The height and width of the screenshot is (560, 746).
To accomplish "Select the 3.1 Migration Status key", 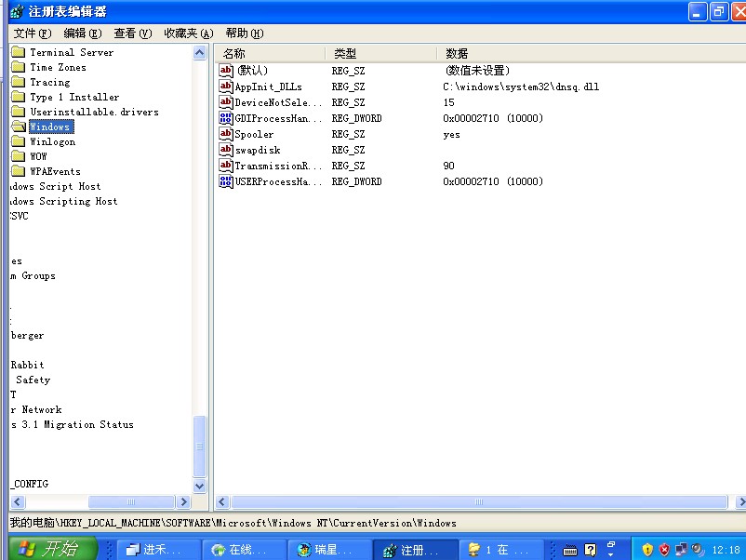I will [73, 424].
